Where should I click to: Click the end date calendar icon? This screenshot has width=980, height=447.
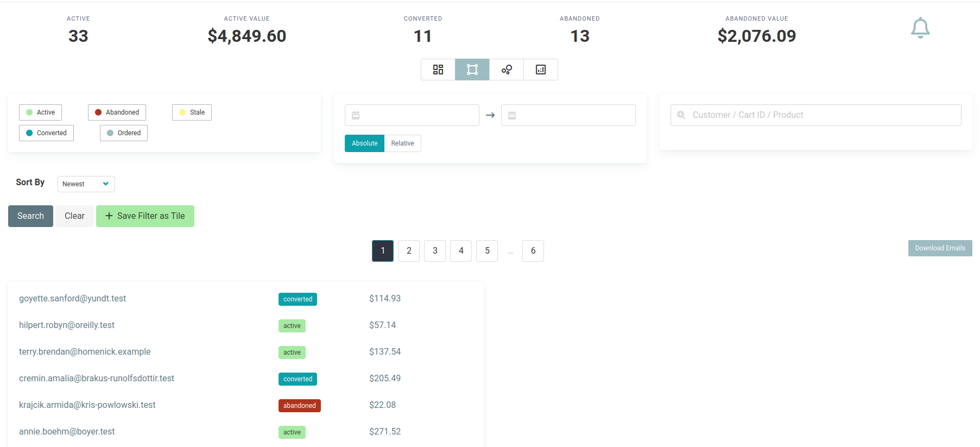(x=512, y=115)
